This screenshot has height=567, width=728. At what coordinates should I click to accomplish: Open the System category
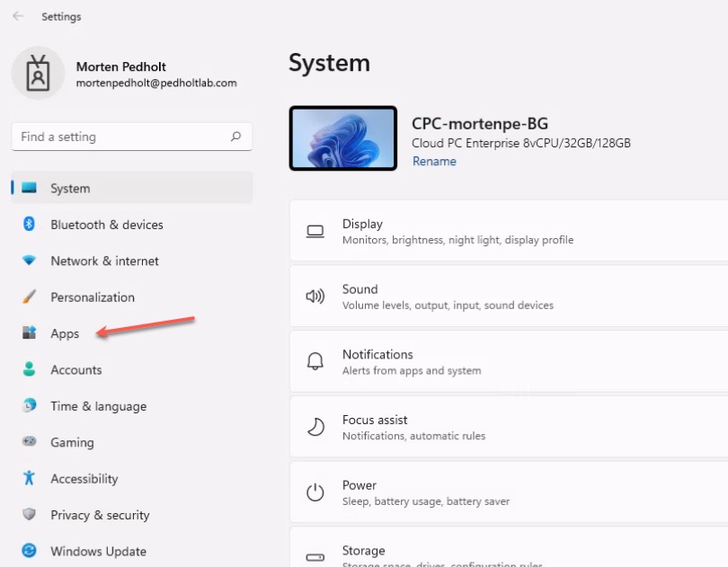(x=132, y=188)
